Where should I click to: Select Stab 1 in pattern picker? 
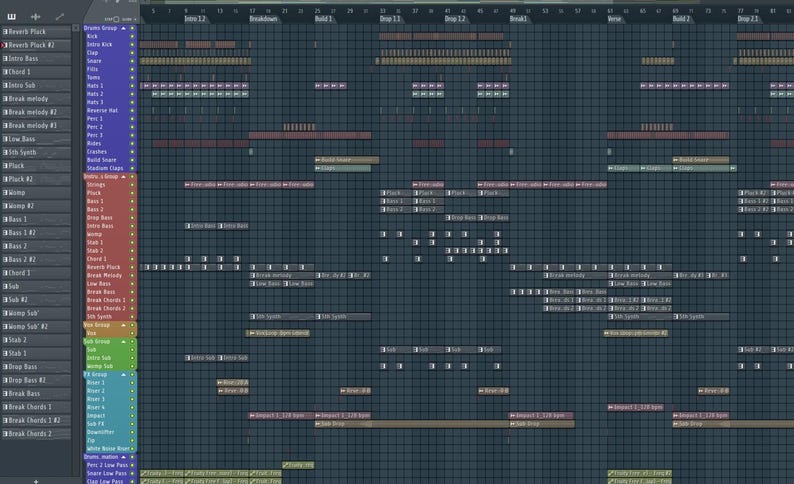click(x=35, y=353)
